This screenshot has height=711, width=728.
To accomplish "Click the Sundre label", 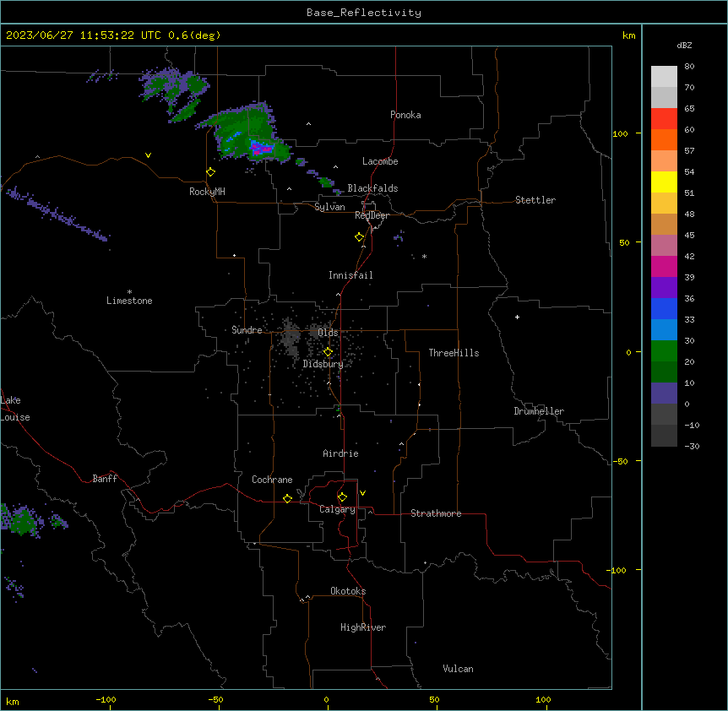I will 247,330.
